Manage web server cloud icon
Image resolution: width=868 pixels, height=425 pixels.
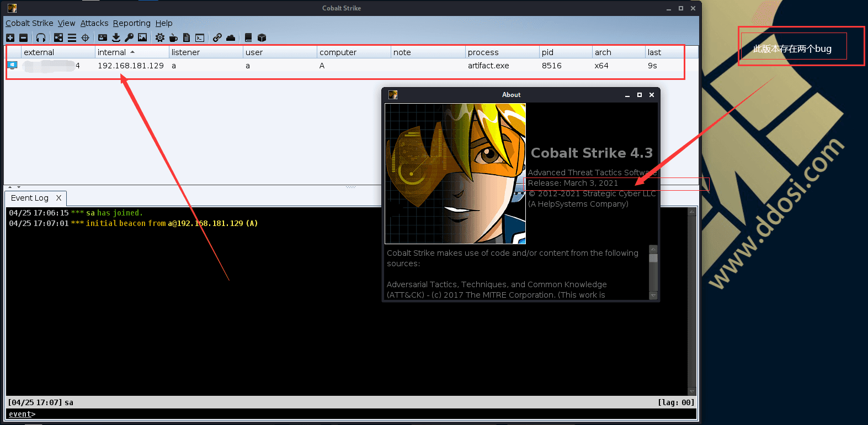[x=231, y=37]
